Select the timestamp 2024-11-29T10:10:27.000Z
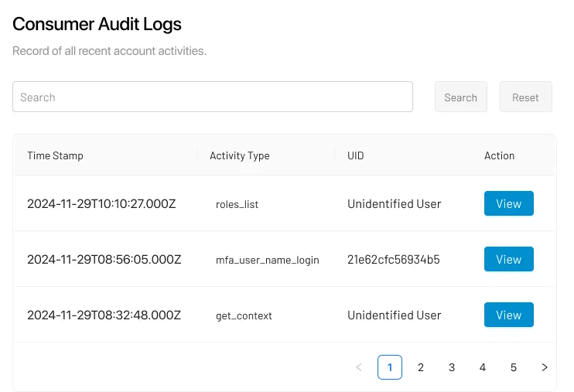Image resolution: width=574 pixels, height=392 pixels. 101,203
